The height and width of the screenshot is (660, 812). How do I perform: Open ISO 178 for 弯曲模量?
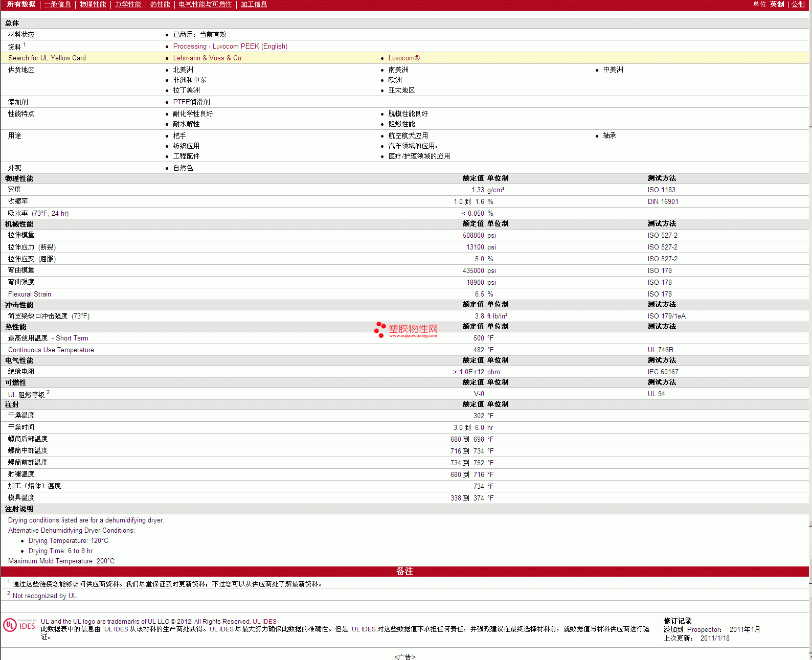point(660,271)
